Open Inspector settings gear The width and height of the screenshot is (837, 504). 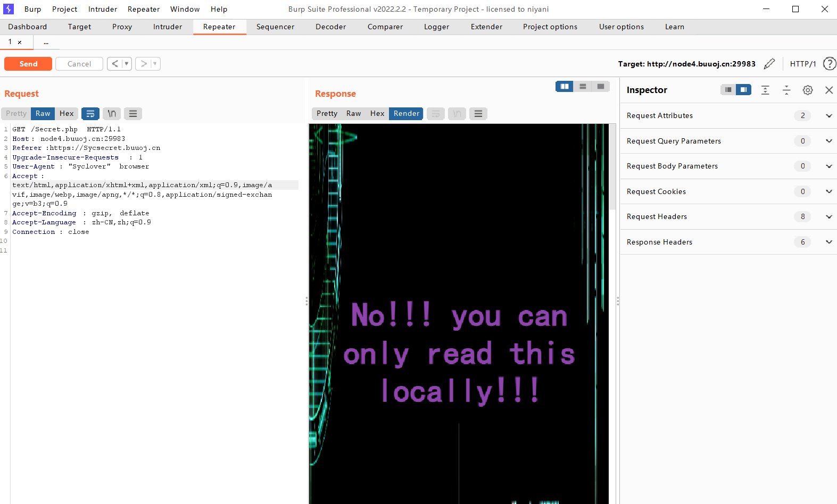click(808, 90)
